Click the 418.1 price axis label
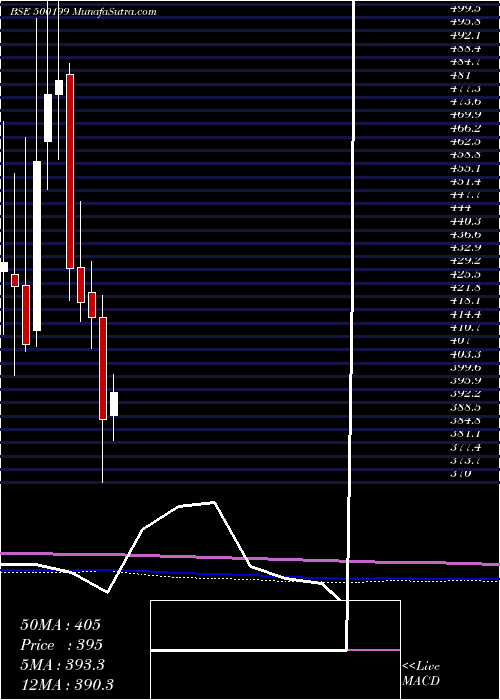The width and height of the screenshot is (500, 700). pos(465,301)
